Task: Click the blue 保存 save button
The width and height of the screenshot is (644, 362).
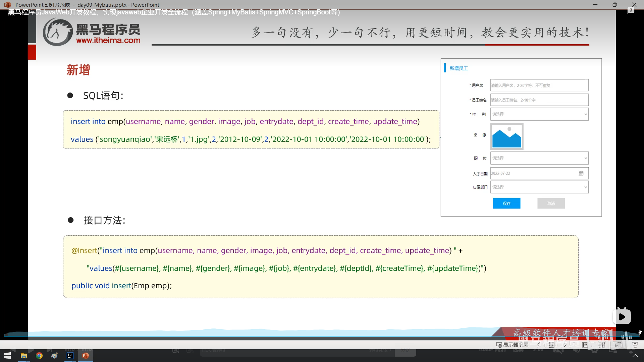Action: click(x=506, y=203)
